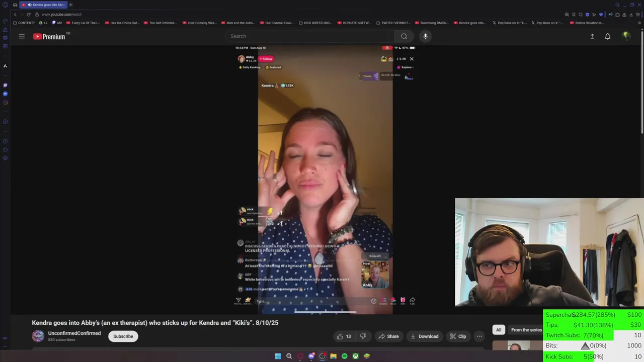Open the YouTube hamburger guide menu
The width and height of the screenshot is (644, 362).
click(22, 36)
